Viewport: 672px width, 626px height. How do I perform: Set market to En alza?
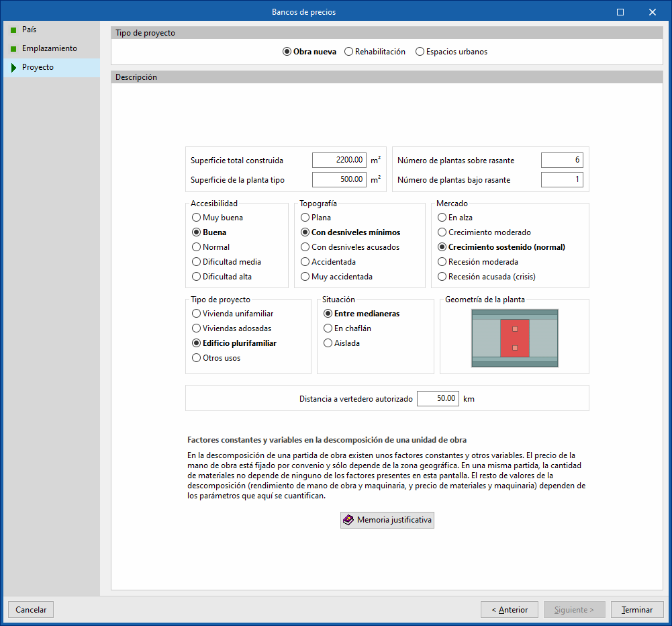[x=455, y=218]
